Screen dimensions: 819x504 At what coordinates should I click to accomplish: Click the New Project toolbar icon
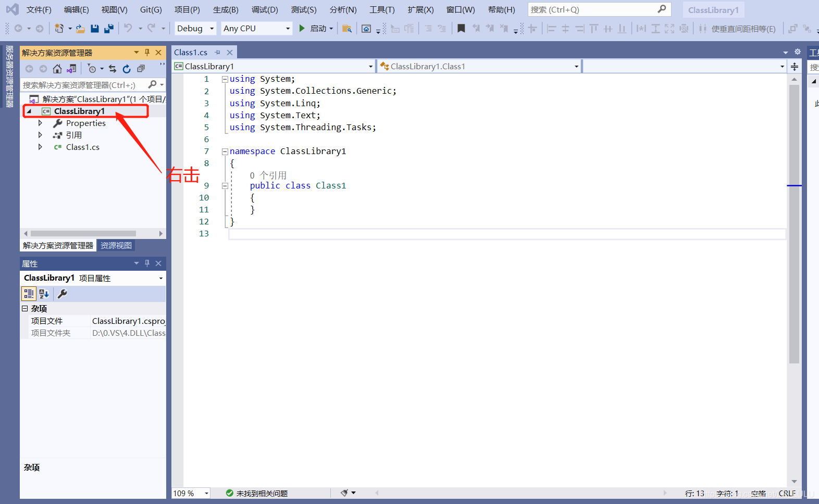pos(59,29)
